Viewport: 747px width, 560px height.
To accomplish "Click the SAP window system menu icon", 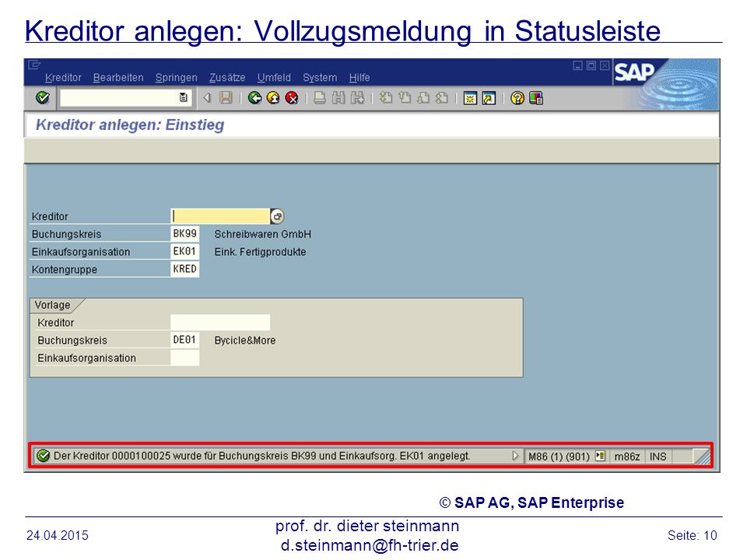I will pos(34,65).
